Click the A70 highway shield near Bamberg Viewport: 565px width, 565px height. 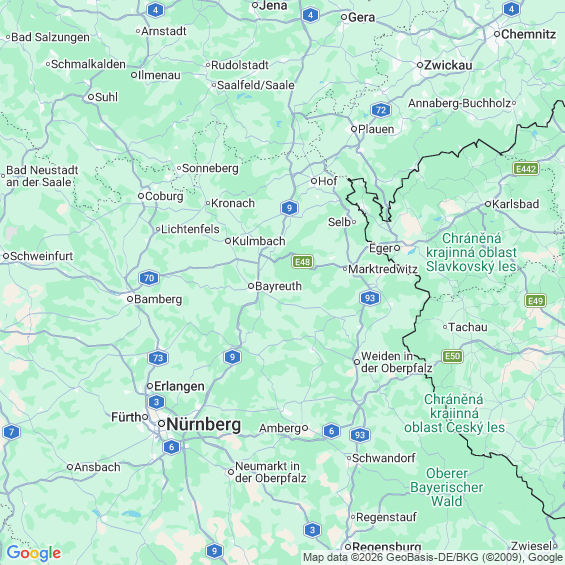[149, 278]
